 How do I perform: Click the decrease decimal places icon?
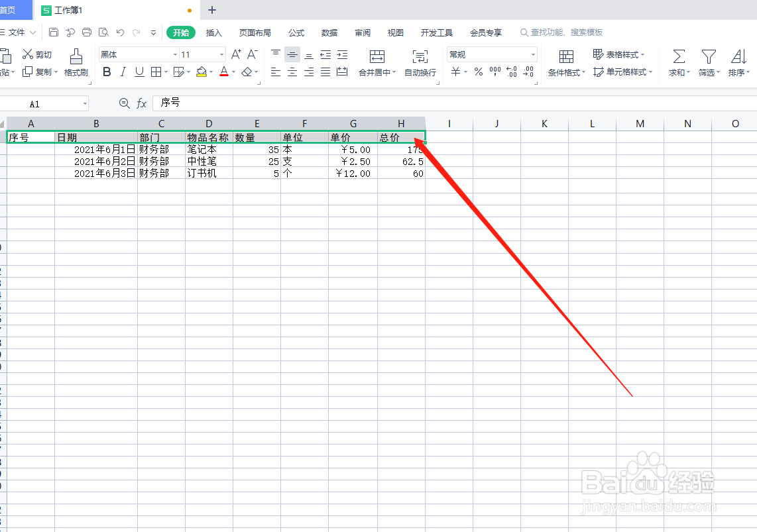(x=529, y=72)
